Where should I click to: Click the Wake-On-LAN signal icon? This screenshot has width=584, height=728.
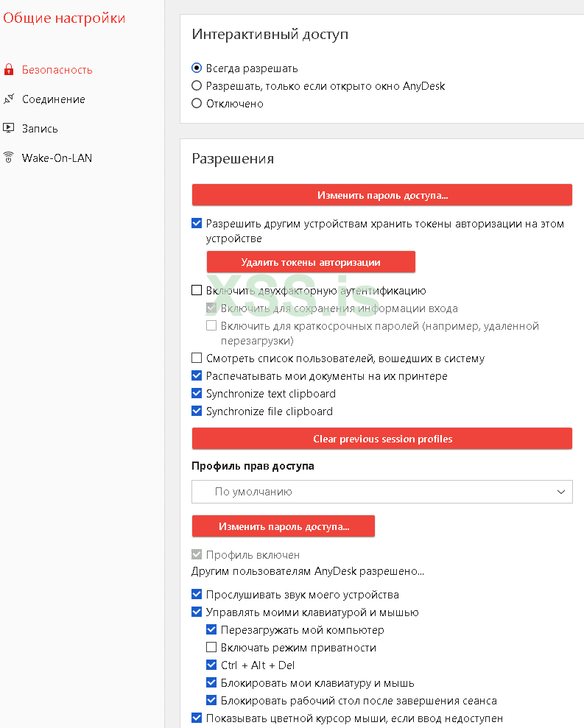click(9, 158)
